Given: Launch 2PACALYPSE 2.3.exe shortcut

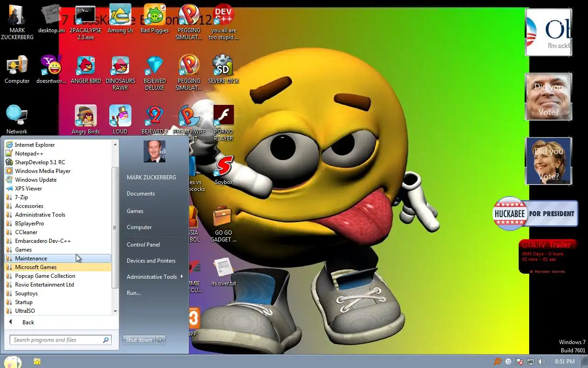Looking at the screenshot, I should (x=85, y=22).
